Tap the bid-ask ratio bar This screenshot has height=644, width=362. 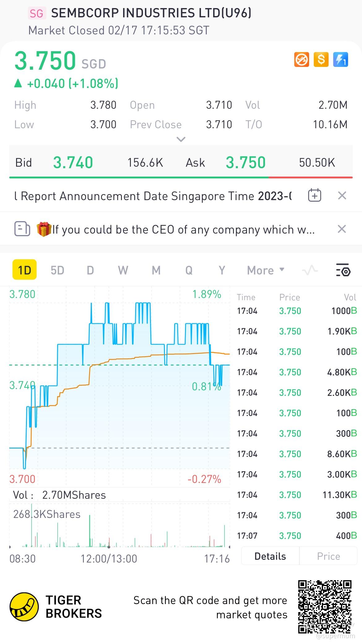click(x=181, y=177)
